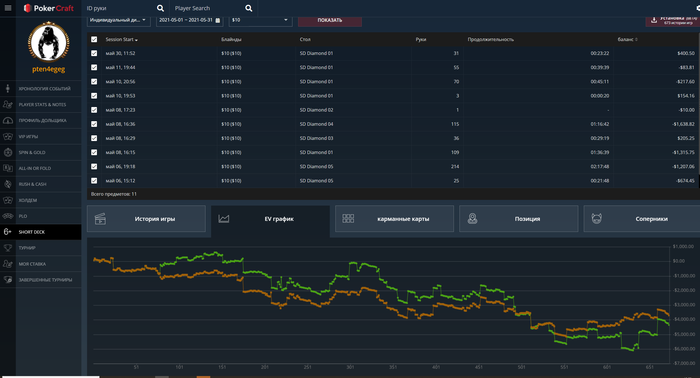Switch to the карманные карты tab
This screenshot has height=378, width=700.
(394, 219)
